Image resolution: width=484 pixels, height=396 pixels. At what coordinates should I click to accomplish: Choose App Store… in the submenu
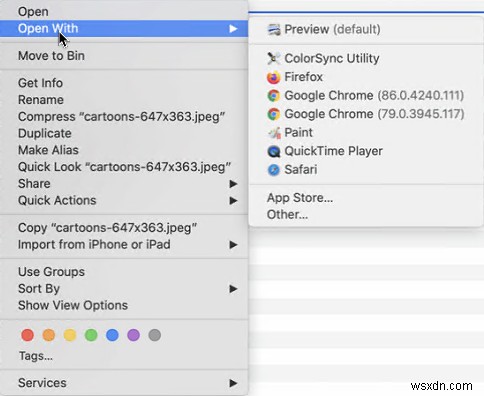[300, 198]
